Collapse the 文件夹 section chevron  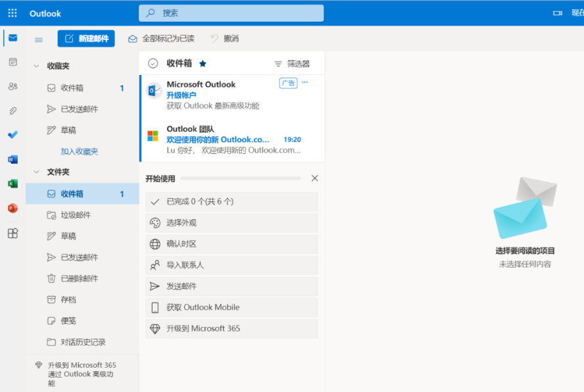[x=36, y=172]
